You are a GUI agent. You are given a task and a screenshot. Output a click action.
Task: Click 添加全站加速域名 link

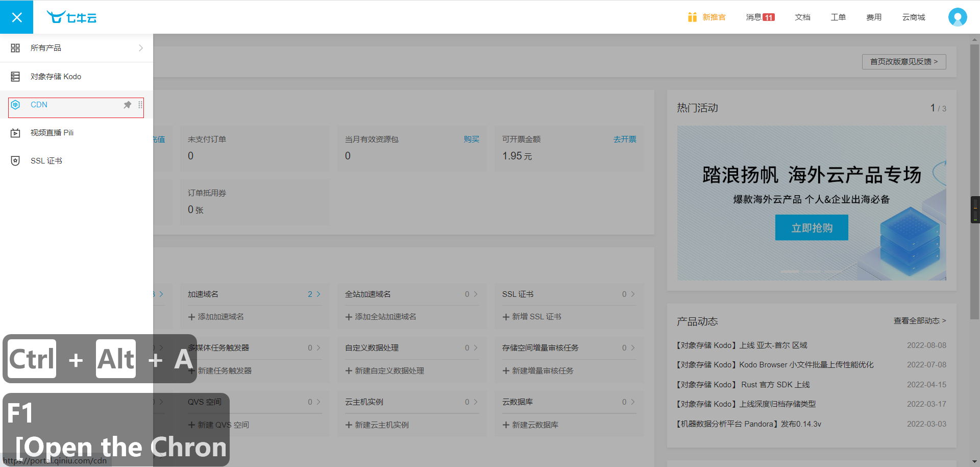(385, 317)
